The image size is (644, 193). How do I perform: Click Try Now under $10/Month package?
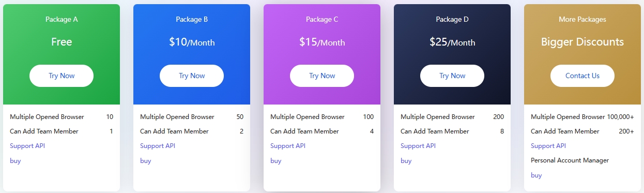click(x=192, y=76)
